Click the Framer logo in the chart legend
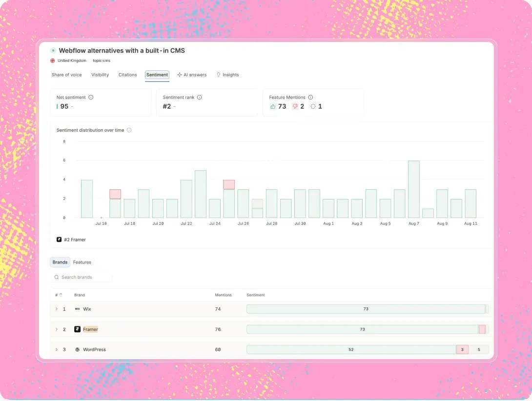This screenshot has width=532, height=401. click(59, 240)
